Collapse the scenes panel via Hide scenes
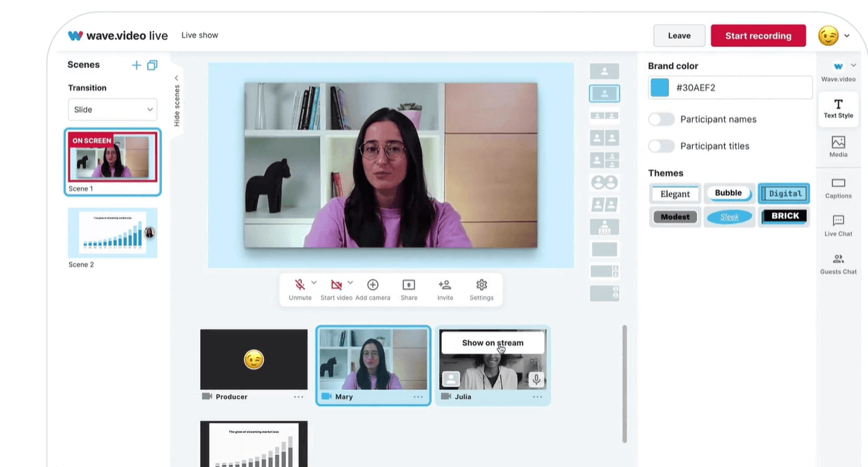Screen dimensions: 868x467 [x=177, y=102]
